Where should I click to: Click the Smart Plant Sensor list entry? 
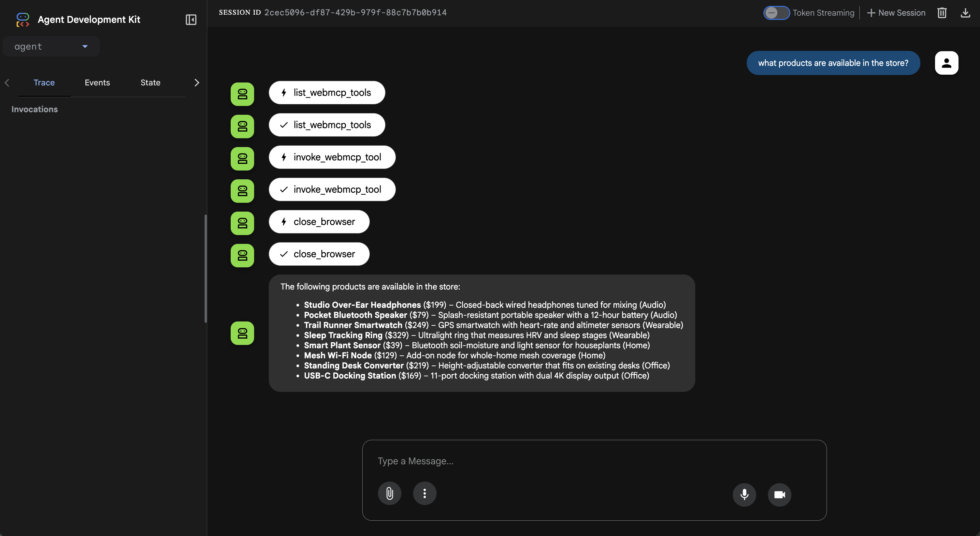point(477,345)
